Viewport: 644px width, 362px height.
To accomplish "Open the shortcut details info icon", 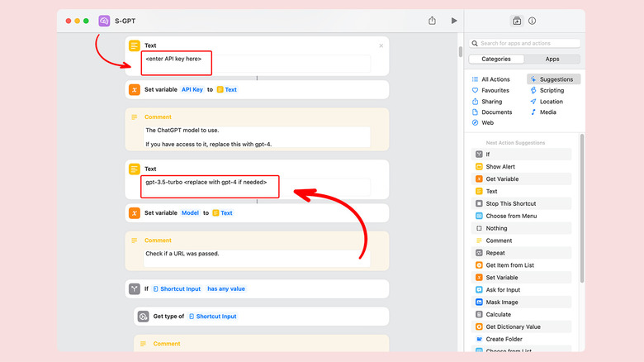I will coord(532,21).
